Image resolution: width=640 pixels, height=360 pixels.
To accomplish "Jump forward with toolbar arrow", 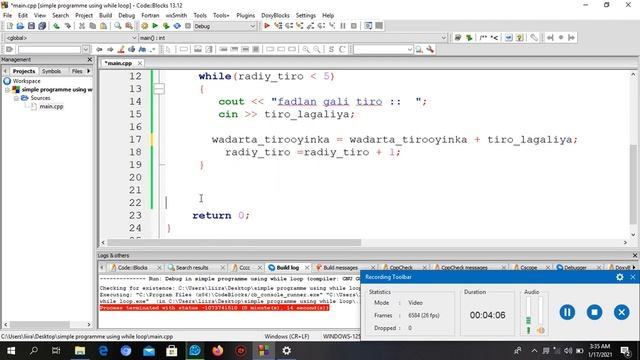I will point(110,49).
